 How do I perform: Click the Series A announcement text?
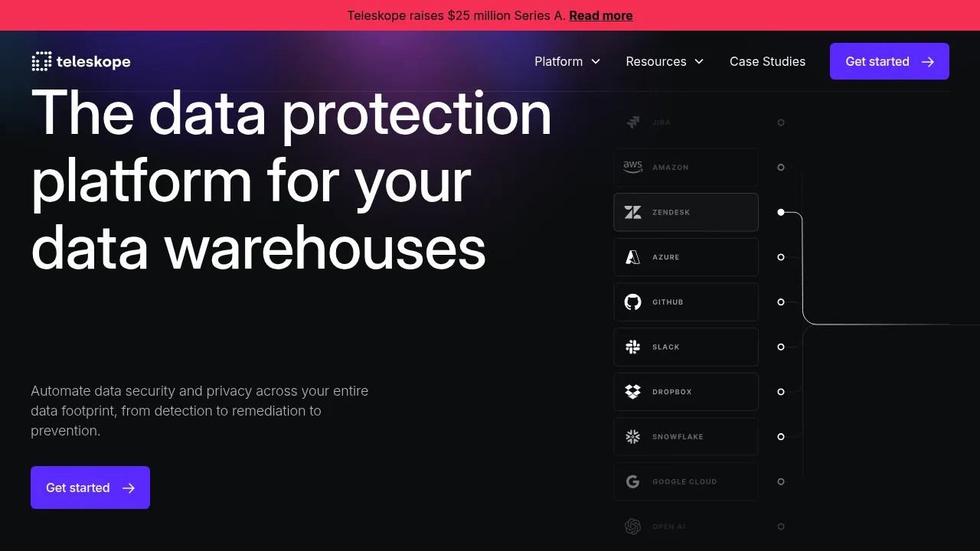pyautogui.click(x=456, y=15)
